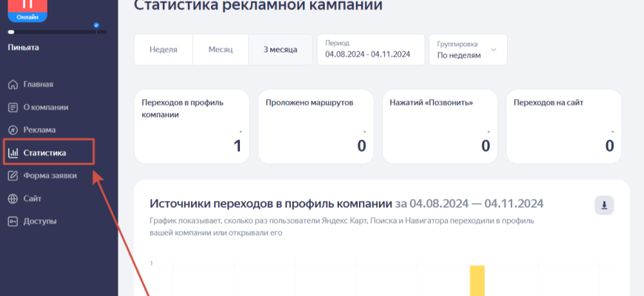Screen dimensions: 644x296
Task: Select the Проложено маршрутов stat card
Action: (317, 126)
